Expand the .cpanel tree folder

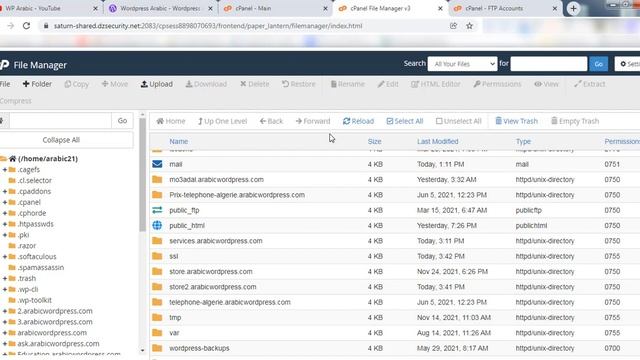5,202
